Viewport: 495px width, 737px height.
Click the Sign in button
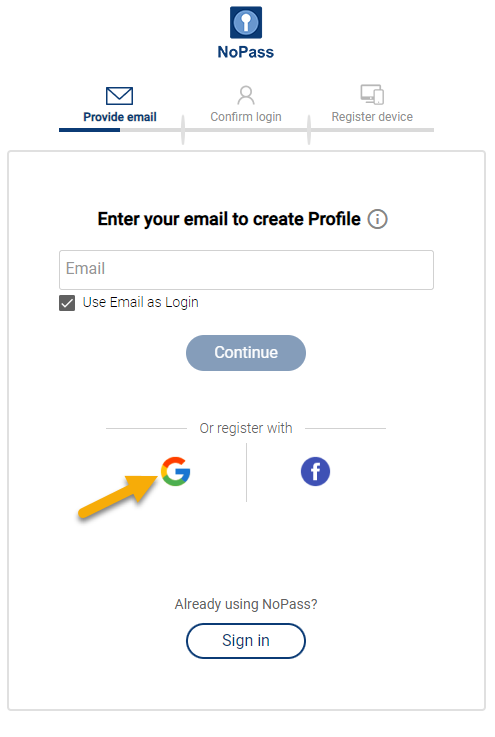pyautogui.click(x=246, y=641)
